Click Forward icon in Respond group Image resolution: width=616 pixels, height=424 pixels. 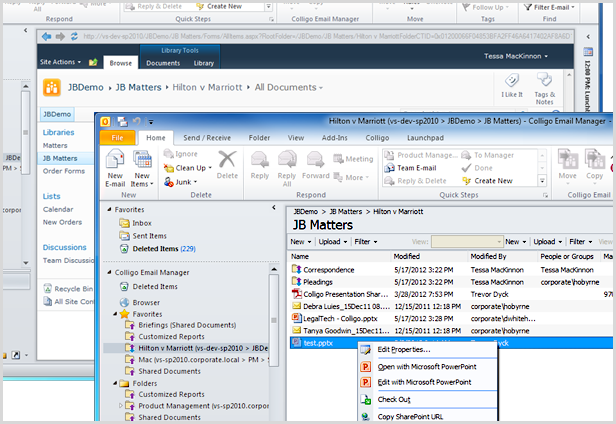(315, 160)
